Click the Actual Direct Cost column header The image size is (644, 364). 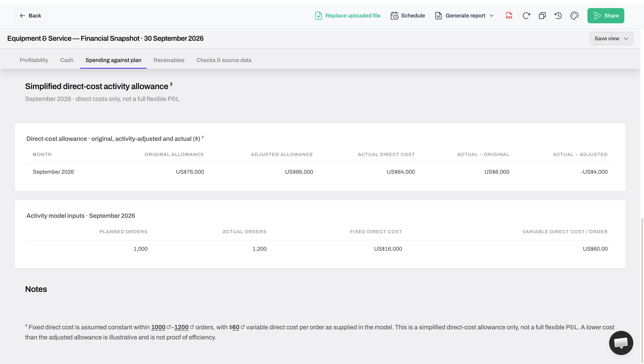(386, 154)
